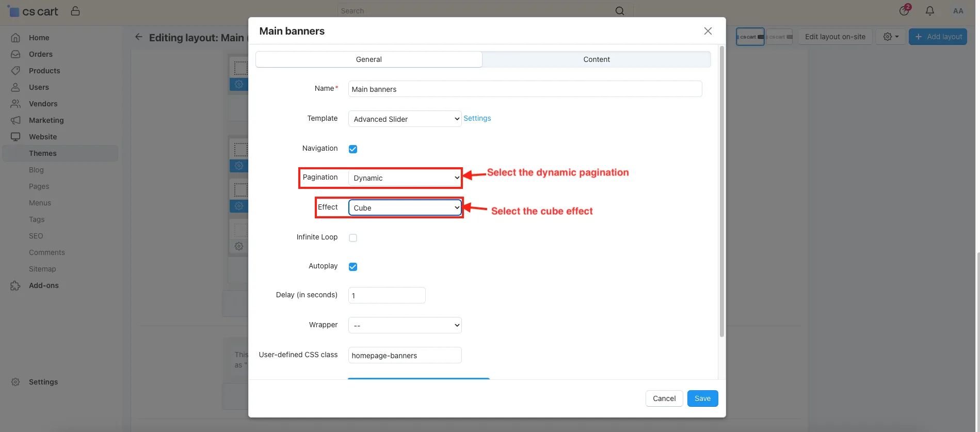Image resolution: width=980 pixels, height=432 pixels.
Task: Select the second cs cart layout thumbnail
Action: click(x=779, y=37)
